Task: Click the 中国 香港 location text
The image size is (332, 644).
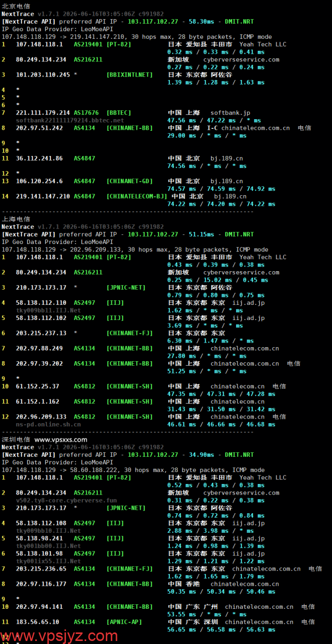Action: [184, 584]
